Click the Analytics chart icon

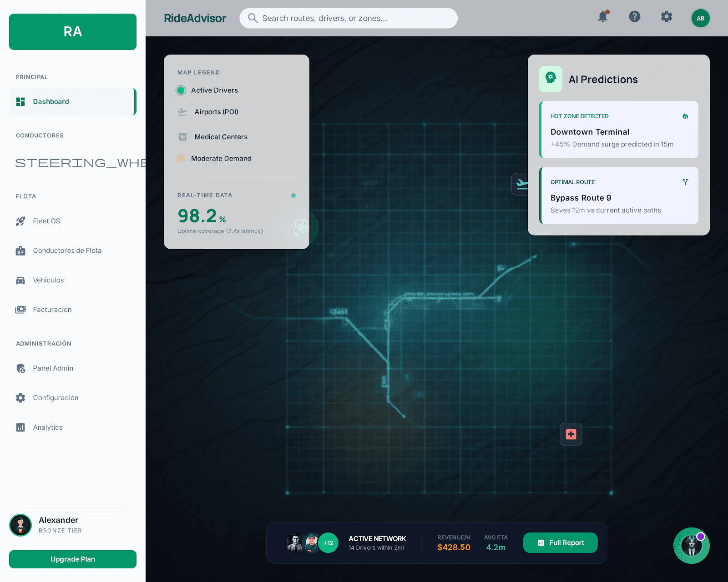pos(20,427)
